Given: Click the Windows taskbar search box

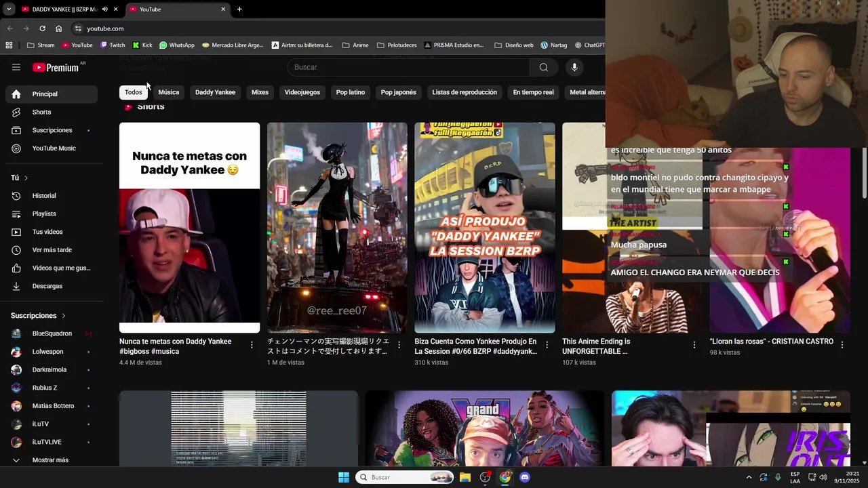Looking at the screenshot, I should pyautogui.click(x=404, y=477).
